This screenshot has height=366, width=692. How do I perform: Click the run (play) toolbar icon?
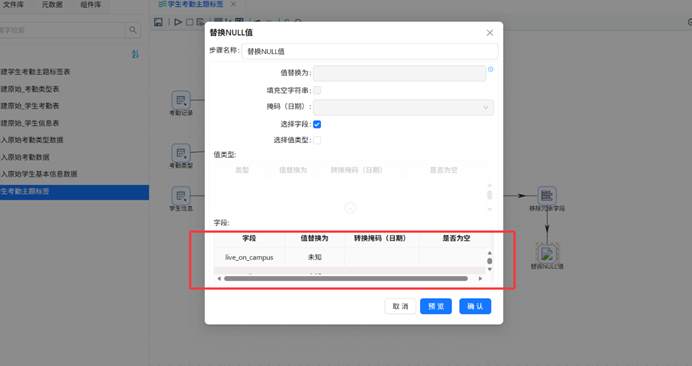[x=178, y=22]
